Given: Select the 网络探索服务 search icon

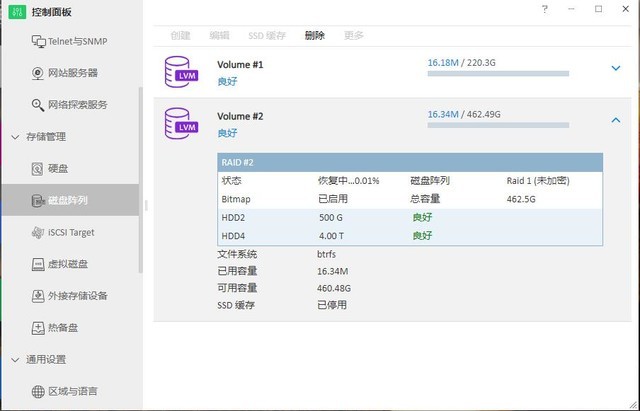Looking at the screenshot, I should [39, 105].
